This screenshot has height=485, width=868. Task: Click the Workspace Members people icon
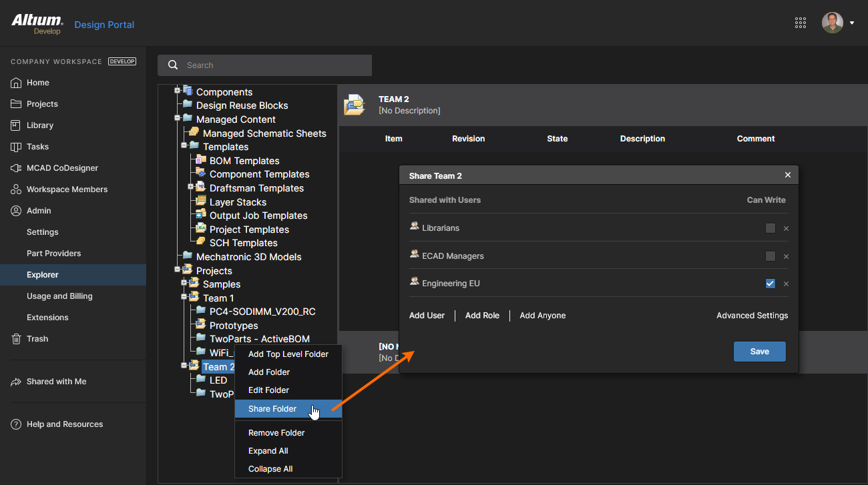point(16,189)
